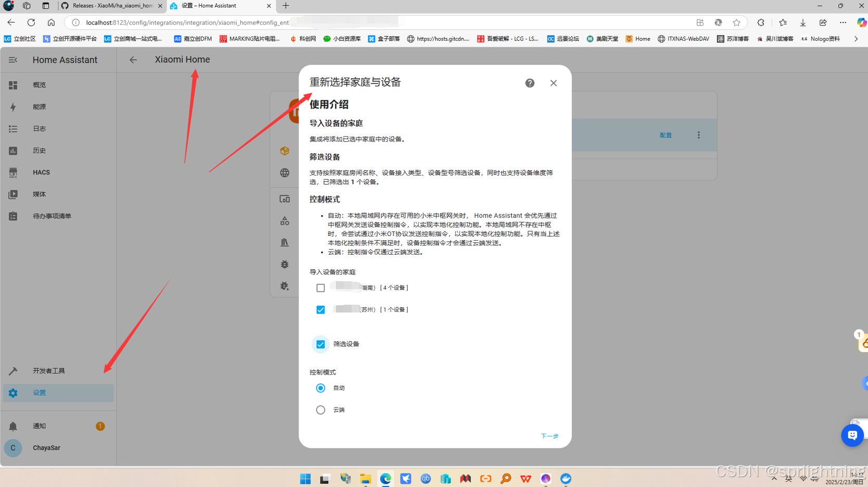The image size is (868, 487).
Task: Switch to the Releases XiaoMi browser tab
Action: click(112, 6)
